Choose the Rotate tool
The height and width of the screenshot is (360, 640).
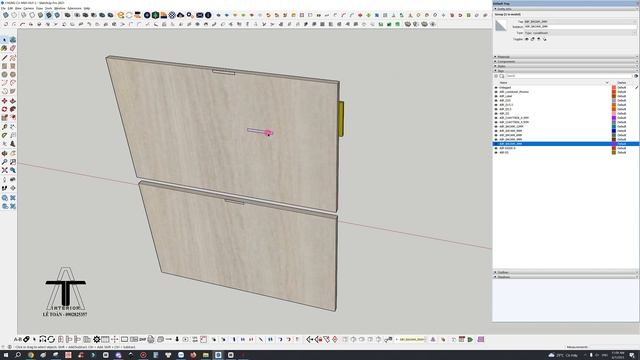(4, 109)
